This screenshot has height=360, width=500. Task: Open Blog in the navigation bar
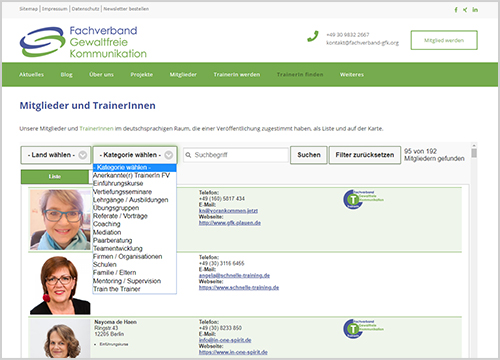coord(67,74)
